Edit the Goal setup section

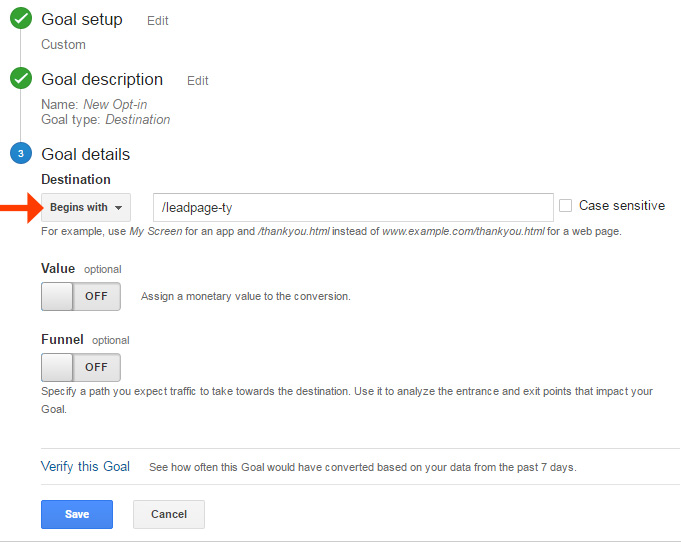[158, 21]
